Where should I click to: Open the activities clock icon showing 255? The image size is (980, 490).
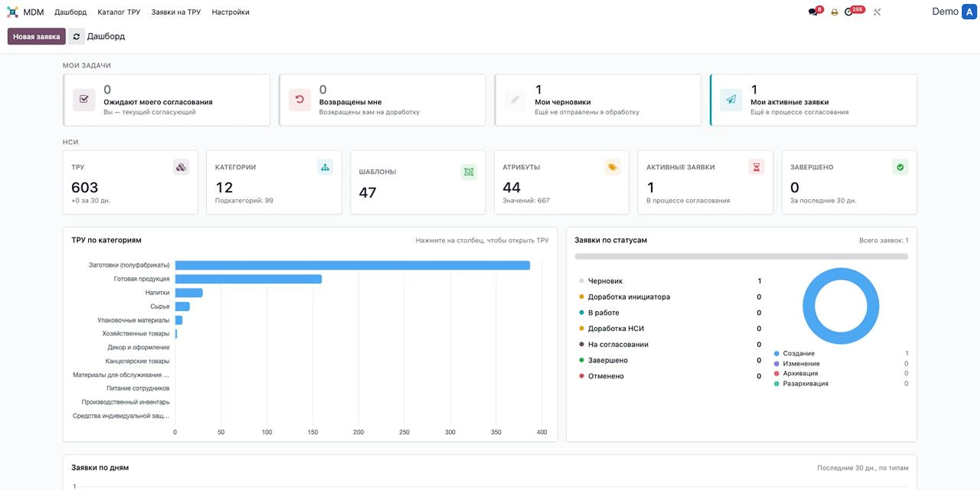(849, 12)
